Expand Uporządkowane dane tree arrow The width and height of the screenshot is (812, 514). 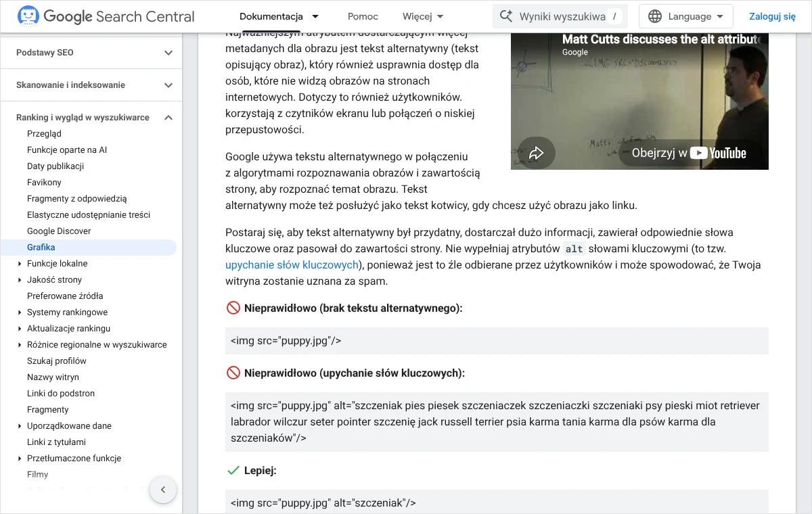(x=20, y=426)
